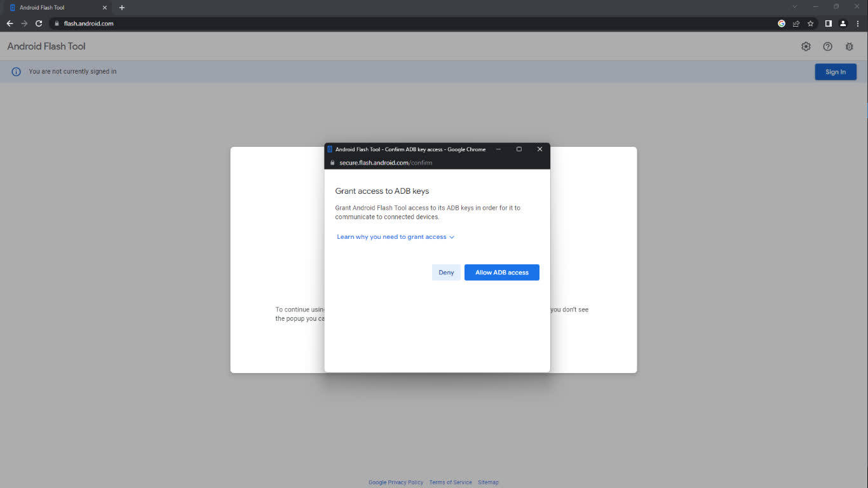Viewport: 868px width, 488px height.
Task: Click the flash.android.com address bar
Action: point(381,24)
